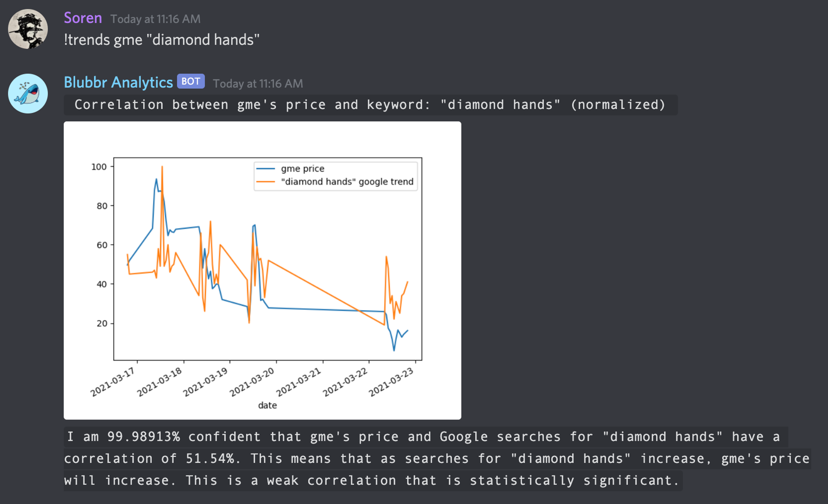
Task: Click Soren's message timestamp
Action: coord(155,19)
